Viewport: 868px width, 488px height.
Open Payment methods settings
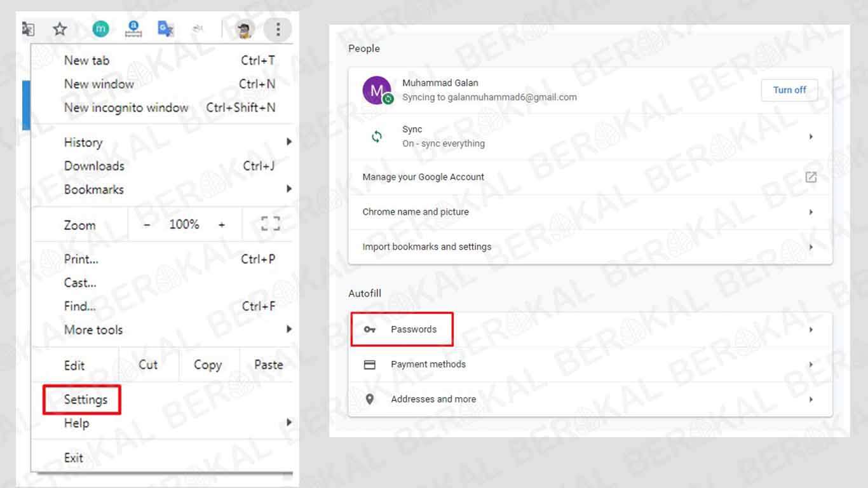pos(428,364)
